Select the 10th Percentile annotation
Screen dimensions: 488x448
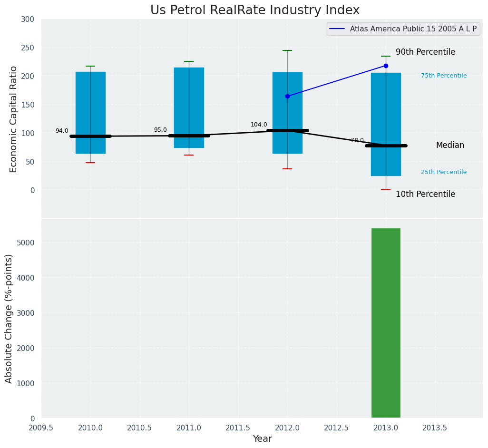coord(425,194)
